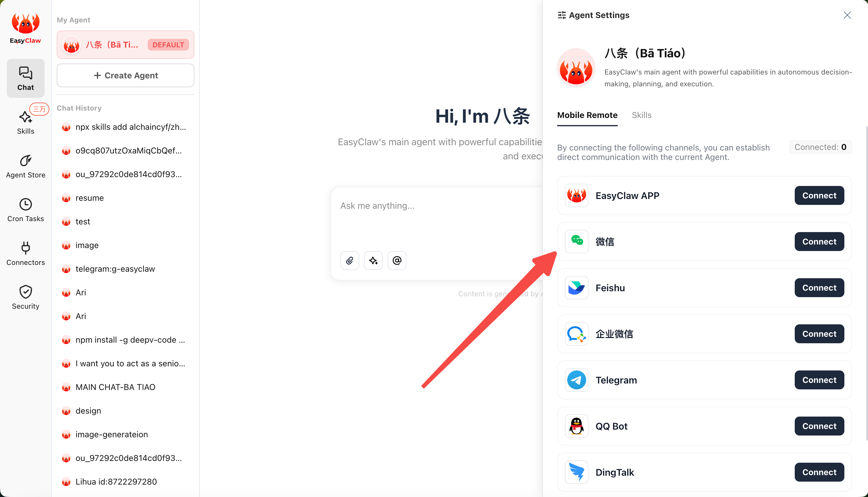Click the Telegram channel icon
Screen dimensions: 868x497
tap(576, 380)
